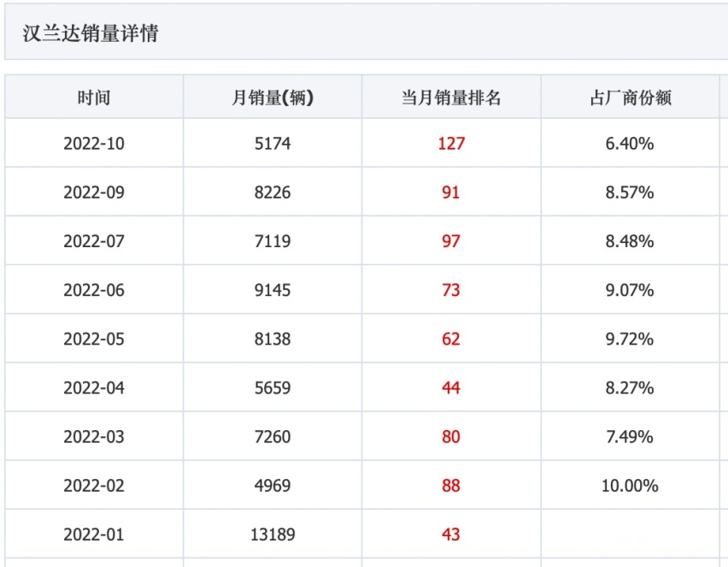Click sales value 5659
The width and height of the screenshot is (728, 567).
click(x=273, y=387)
